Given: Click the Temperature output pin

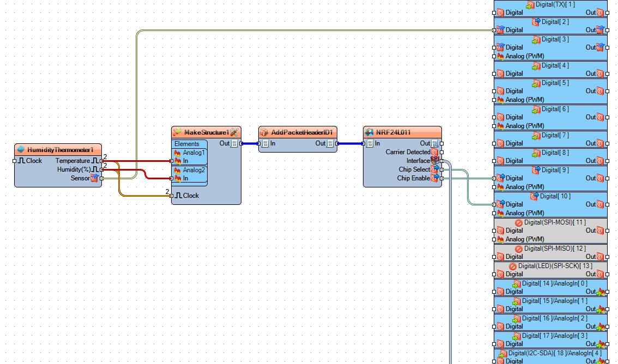Looking at the screenshot, I should click(102, 161).
